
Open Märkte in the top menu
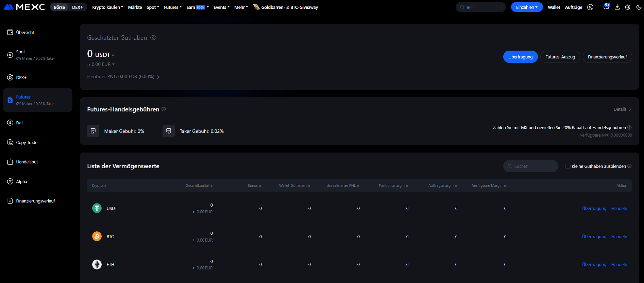[135, 7]
